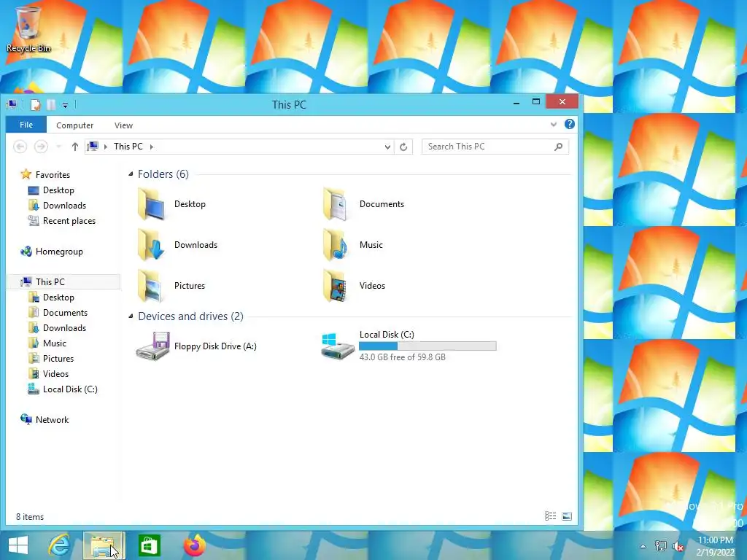This screenshot has height=560, width=747.
Task: Click the muted volume tray icon
Action: [678, 546]
